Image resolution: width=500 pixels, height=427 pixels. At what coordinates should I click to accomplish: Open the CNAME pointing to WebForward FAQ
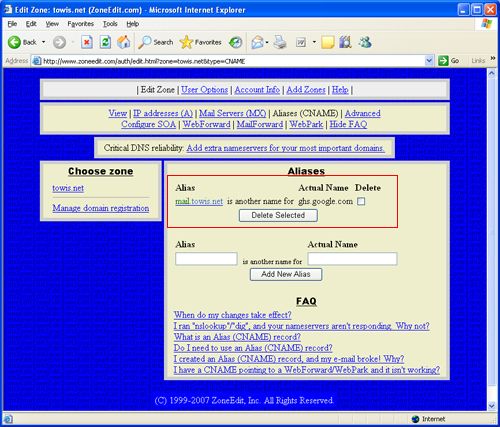tap(307, 370)
